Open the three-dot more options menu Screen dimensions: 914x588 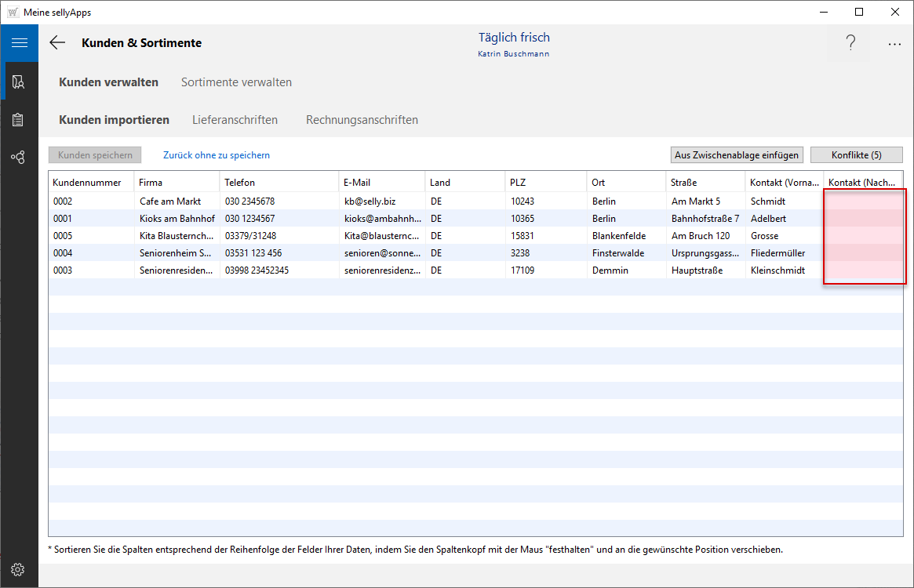[x=894, y=45]
